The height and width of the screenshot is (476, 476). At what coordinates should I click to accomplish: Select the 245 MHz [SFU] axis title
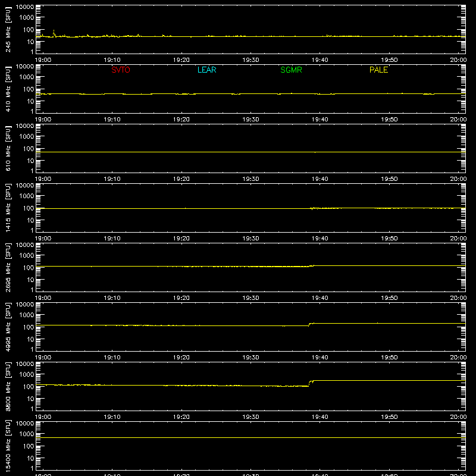click(x=8, y=29)
